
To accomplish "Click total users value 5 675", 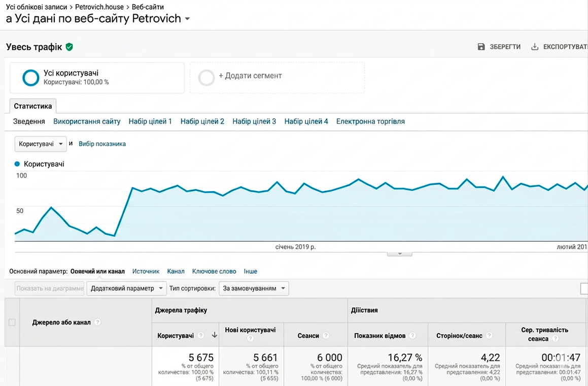I will click(201, 358).
